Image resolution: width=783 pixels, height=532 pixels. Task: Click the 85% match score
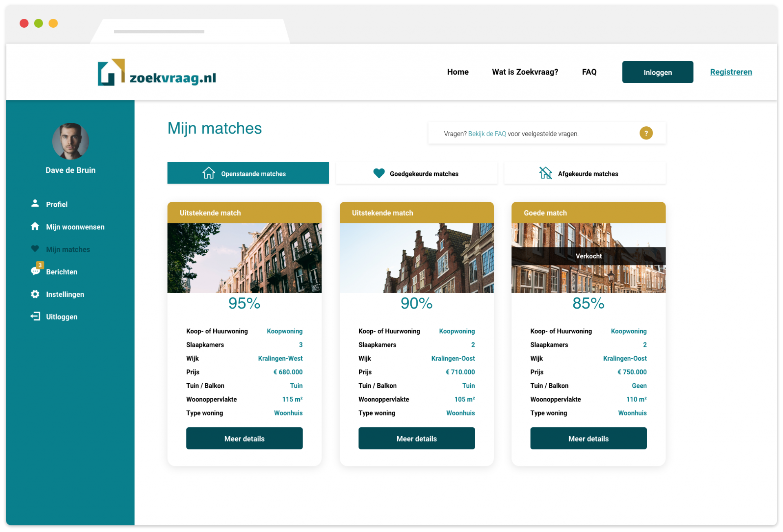(588, 303)
